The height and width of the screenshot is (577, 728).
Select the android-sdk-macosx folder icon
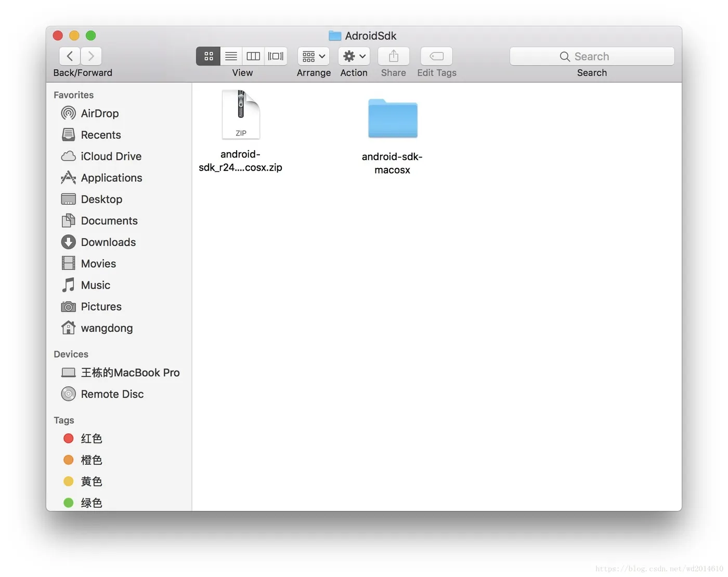click(393, 118)
